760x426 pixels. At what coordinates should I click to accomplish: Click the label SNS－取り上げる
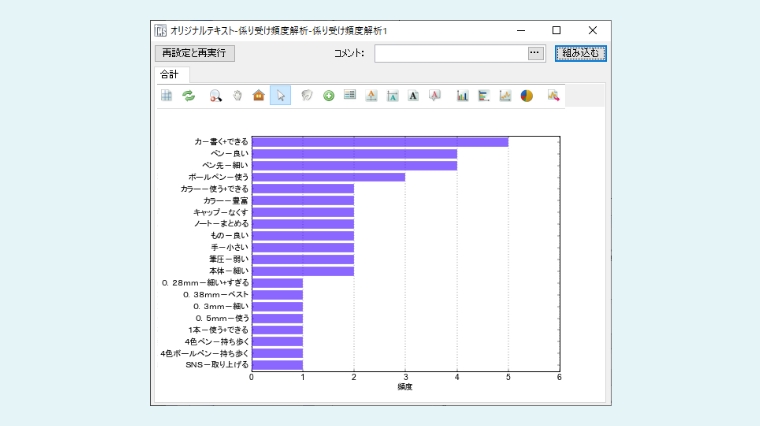[x=217, y=365]
